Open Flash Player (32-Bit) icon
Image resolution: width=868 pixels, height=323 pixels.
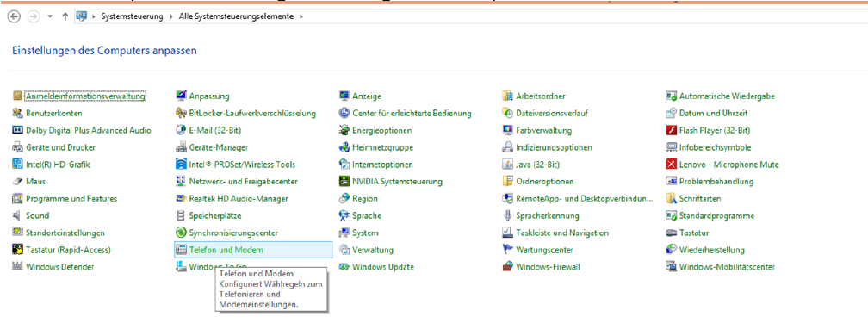pos(671,130)
